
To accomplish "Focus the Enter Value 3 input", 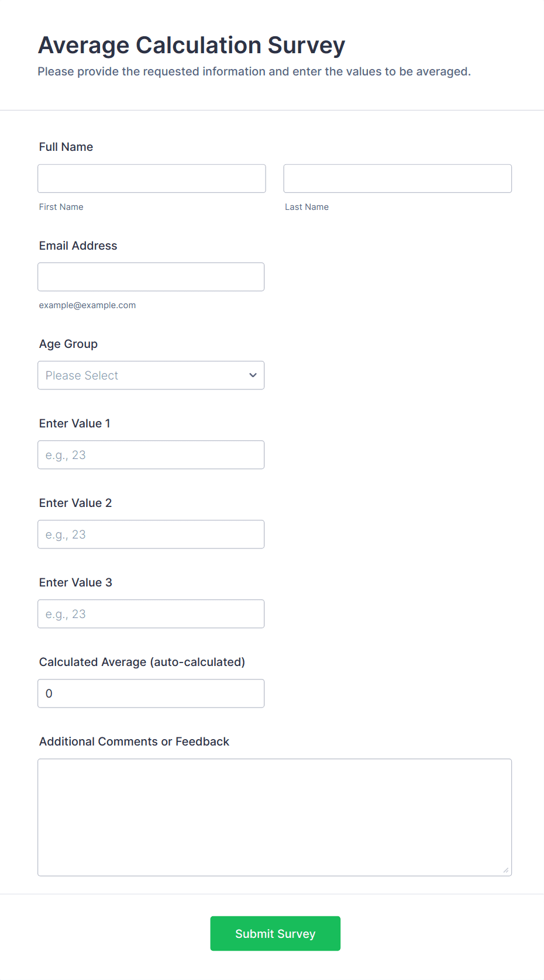I will point(151,614).
